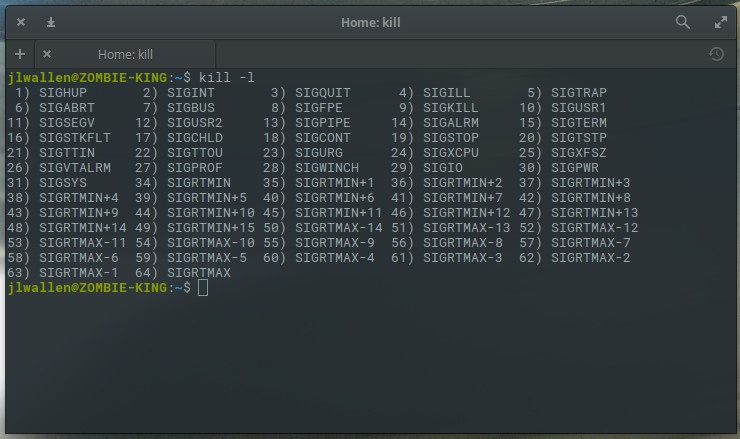Click on SIGTTIN in the signal list
This screenshot has width=740, height=439.
67,153
